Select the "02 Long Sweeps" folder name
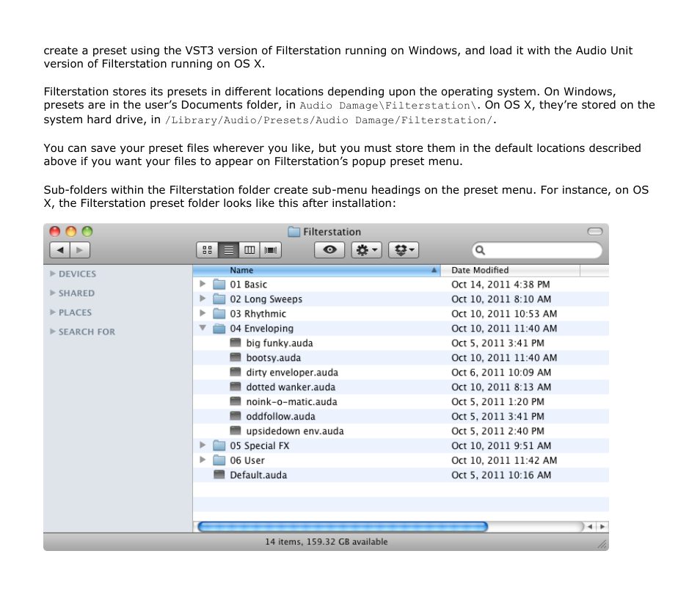 (266, 299)
